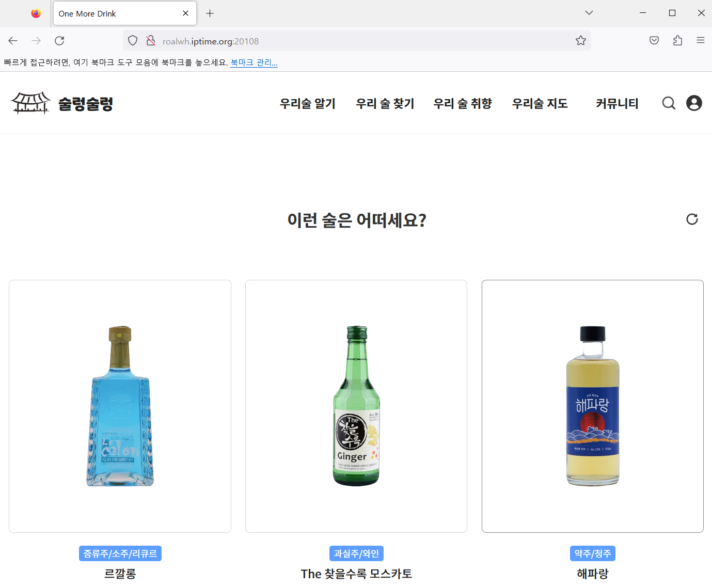Go back with the browser back arrow
The width and height of the screenshot is (712, 588).
pyautogui.click(x=13, y=41)
